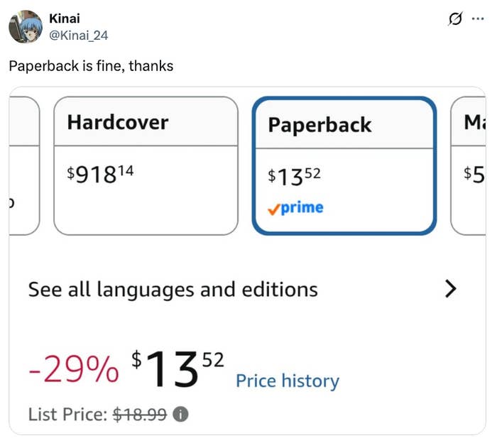497x448 pixels.
Task: Click the large $13.52 current price
Action: [x=177, y=368]
